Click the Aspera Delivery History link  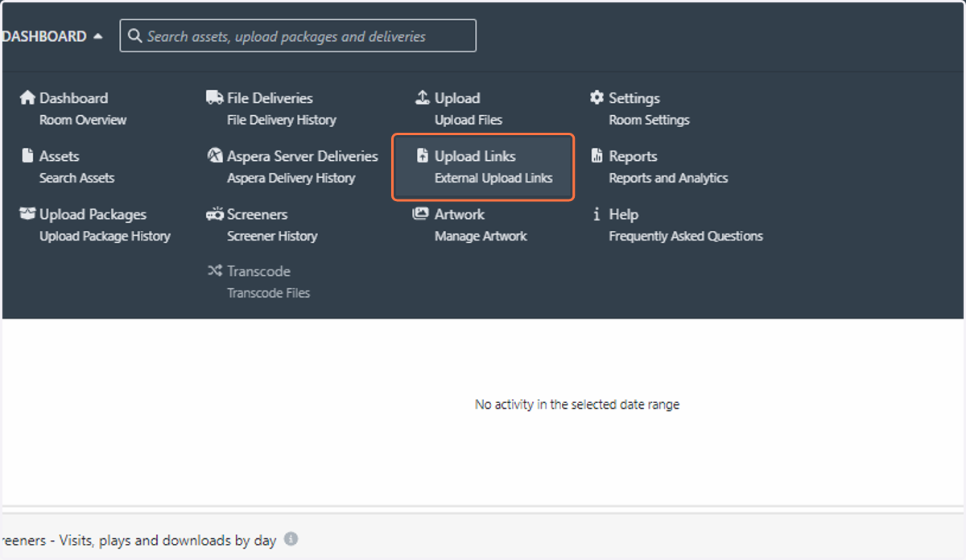pos(291,178)
